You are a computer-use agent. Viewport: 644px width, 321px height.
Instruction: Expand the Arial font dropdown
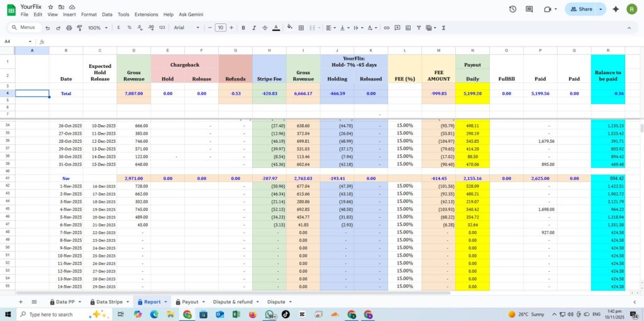pyautogui.click(x=187, y=28)
